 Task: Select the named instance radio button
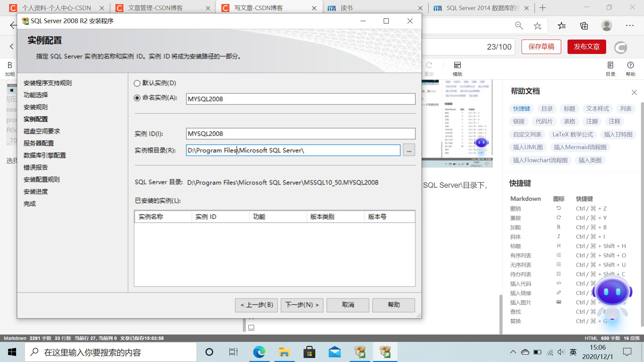pyautogui.click(x=137, y=98)
